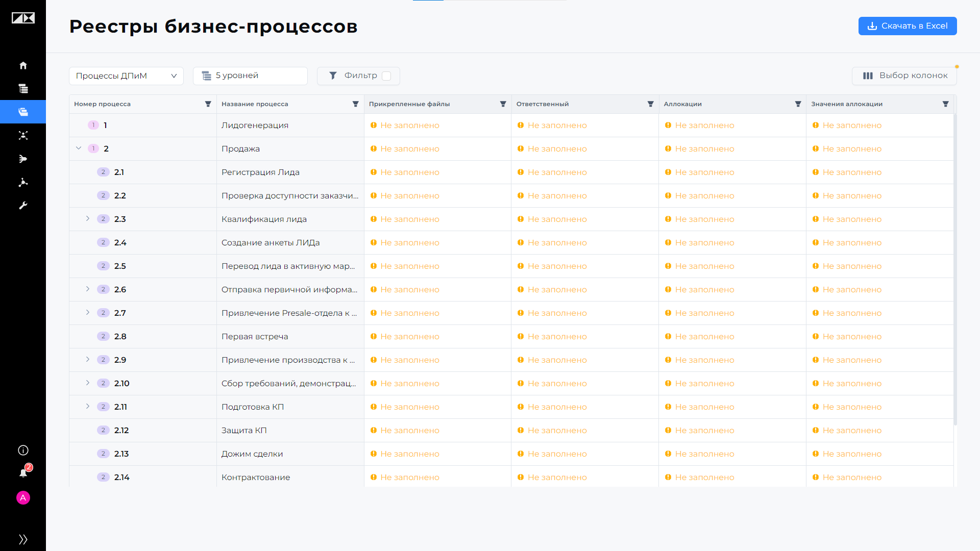
Task: Open the branching arrows icon in sidebar
Action: click(x=23, y=159)
